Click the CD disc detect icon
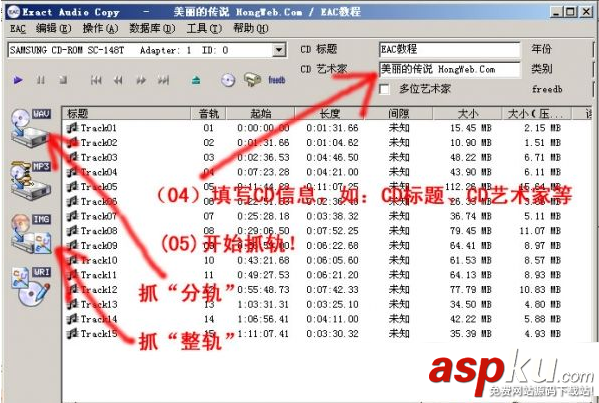This screenshot has width=599, height=403. click(228, 80)
